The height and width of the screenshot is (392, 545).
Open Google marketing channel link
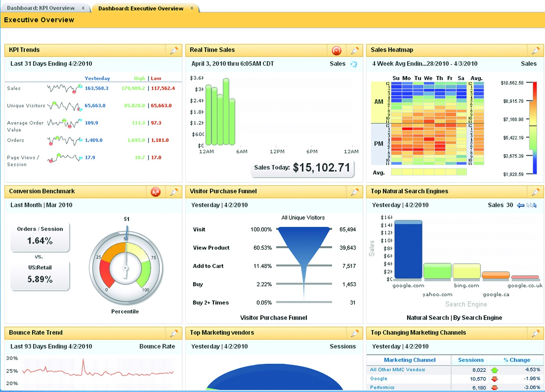point(379,379)
